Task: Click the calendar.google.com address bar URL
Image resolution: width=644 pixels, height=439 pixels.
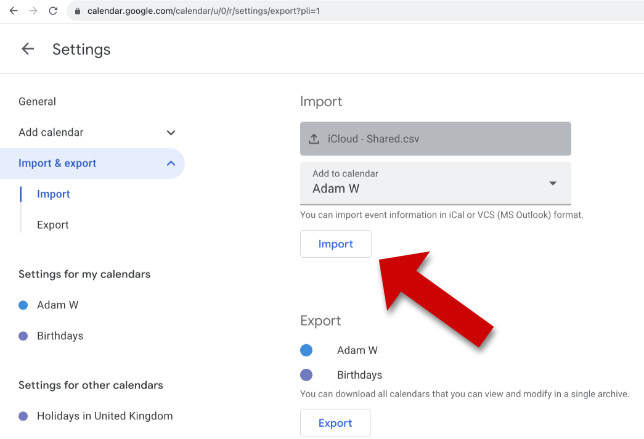Action: (203, 11)
